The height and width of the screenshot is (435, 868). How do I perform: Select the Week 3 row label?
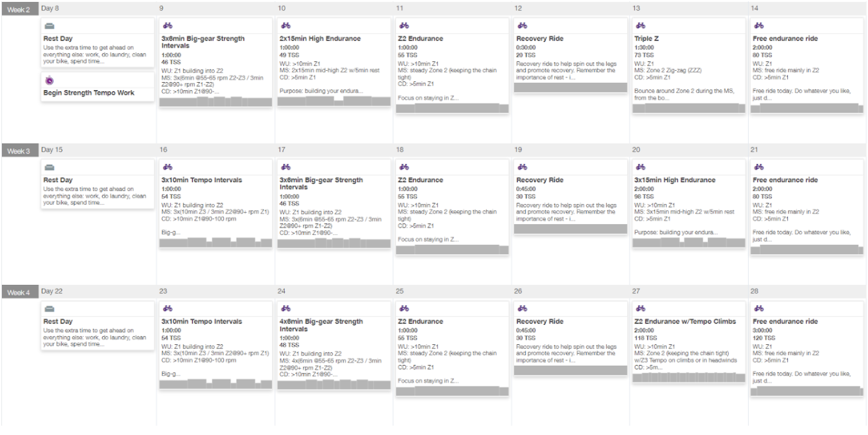pyautogui.click(x=19, y=151)
